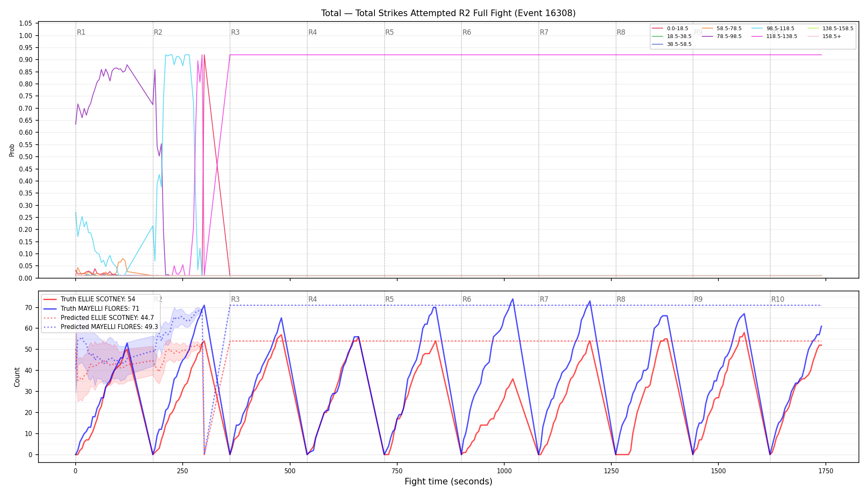Image resolution: width=868 pixels, height=496 pixels.
Task: Click the 1500 tick on the time axis
Action: [718, 471]
